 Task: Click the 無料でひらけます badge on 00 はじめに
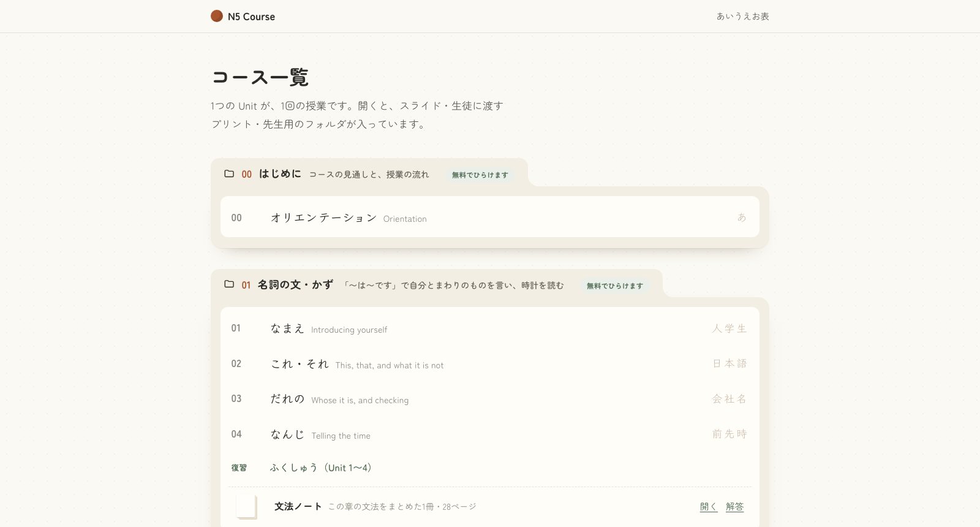click(x=480, y=175)
